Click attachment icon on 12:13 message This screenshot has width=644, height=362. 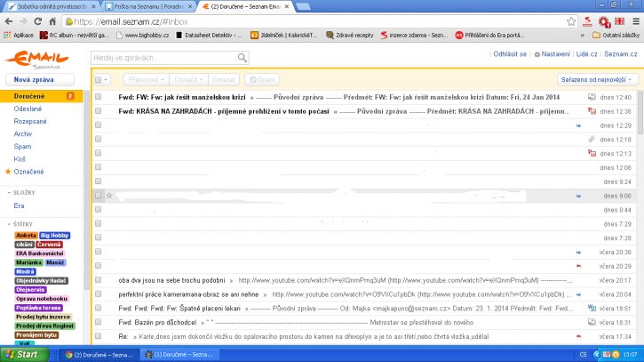[x=592, y=154]
